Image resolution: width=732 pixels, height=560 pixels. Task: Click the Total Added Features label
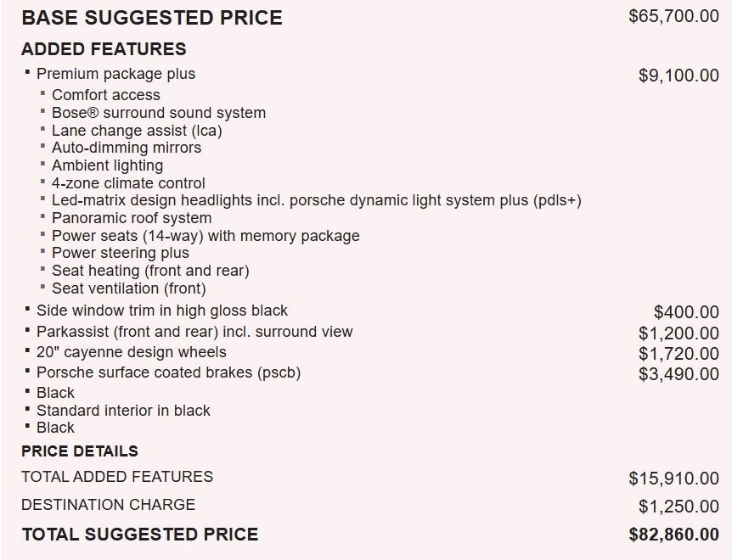117,477
